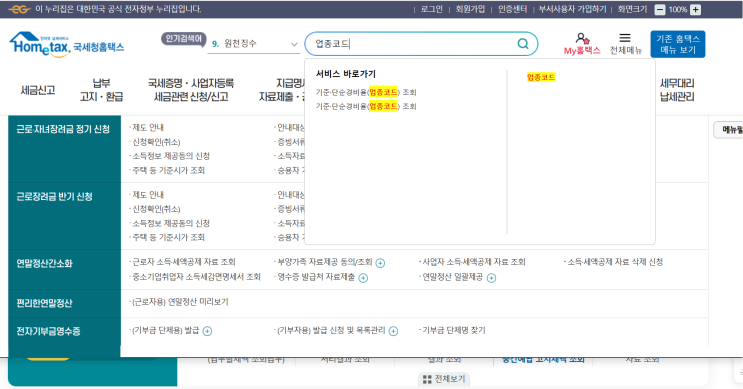Open the 세금신고 menu
The image size is (743, 389).
38,90
